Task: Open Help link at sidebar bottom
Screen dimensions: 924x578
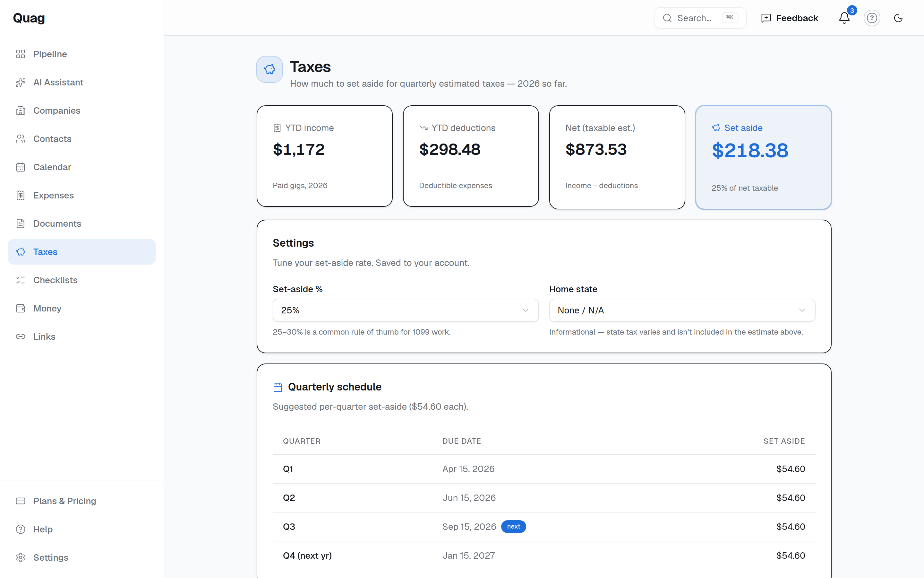Action: pyautogui.click(x=82, y=530)
